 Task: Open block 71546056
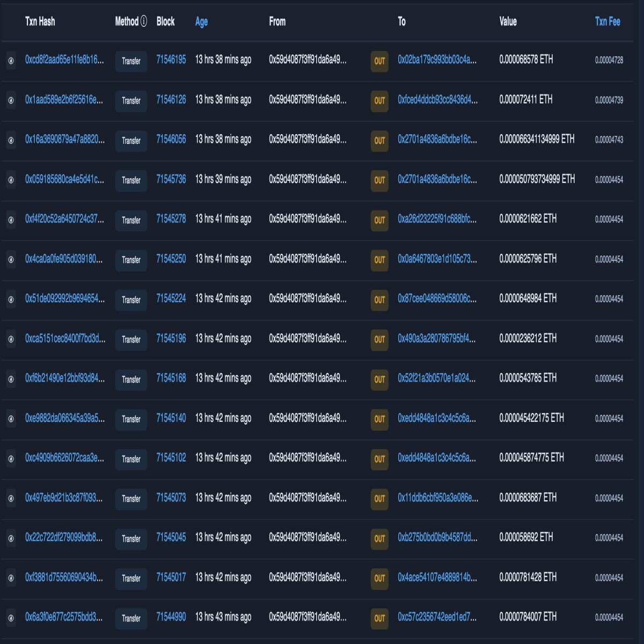171,139
